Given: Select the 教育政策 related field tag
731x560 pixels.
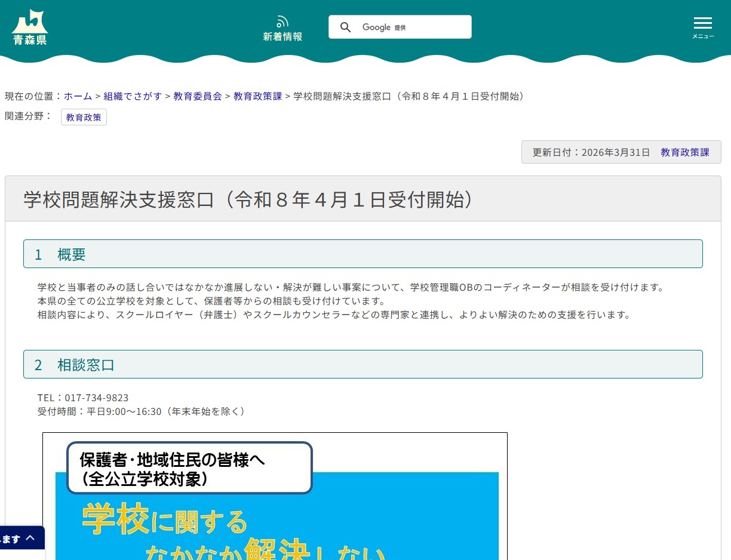Looking at the screenshot, I should [x=83, y=117].
